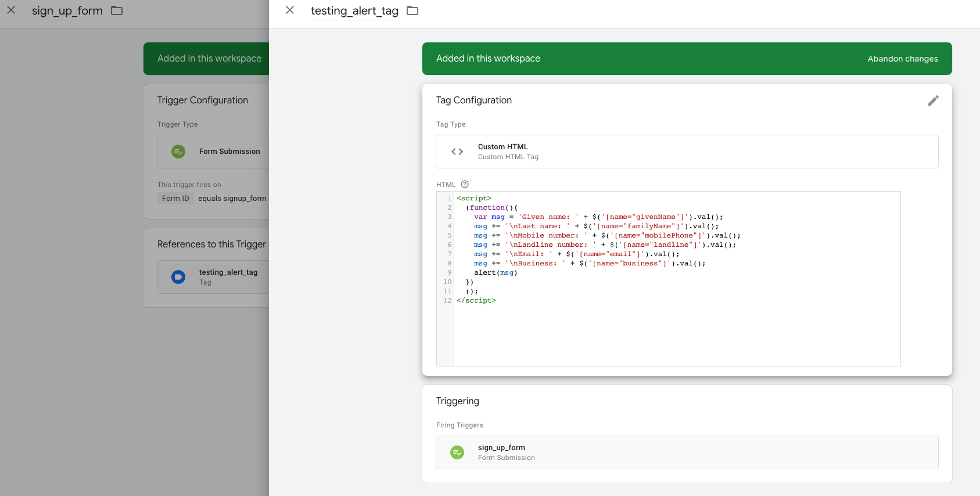Click green Form Submission icon in Triggering
980x496 pixels.
tap(457, 452)
